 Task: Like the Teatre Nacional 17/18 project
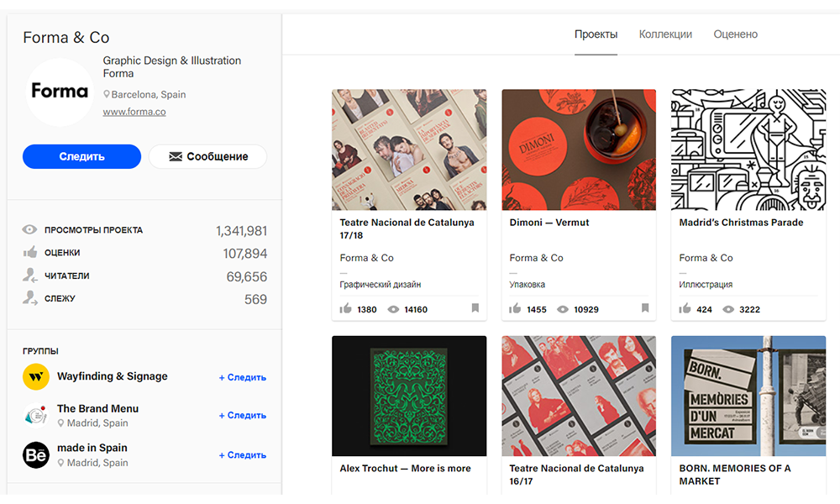coord(345,309)
